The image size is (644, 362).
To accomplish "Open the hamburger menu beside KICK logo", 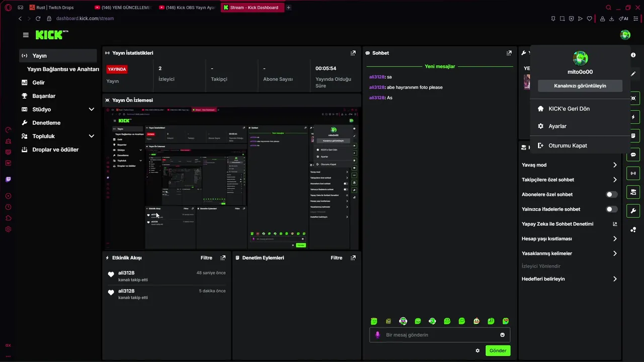I will pos(26,35).
